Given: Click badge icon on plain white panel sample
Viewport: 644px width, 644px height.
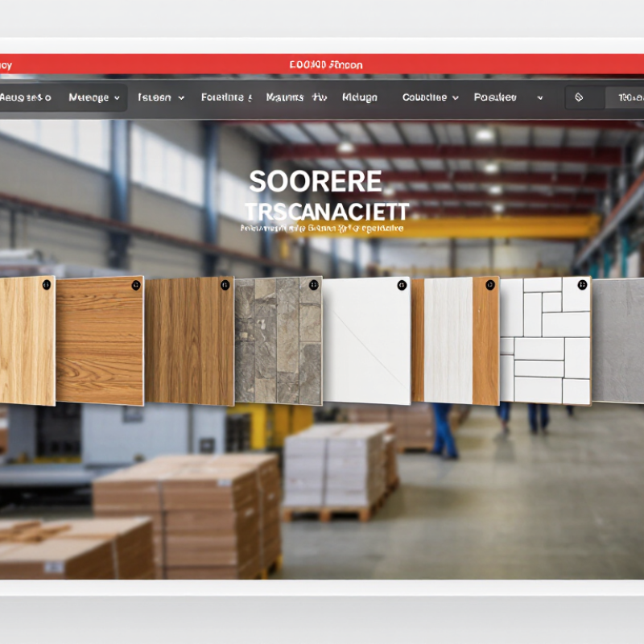Looking at the screenshot, I should tap(402, 285).
